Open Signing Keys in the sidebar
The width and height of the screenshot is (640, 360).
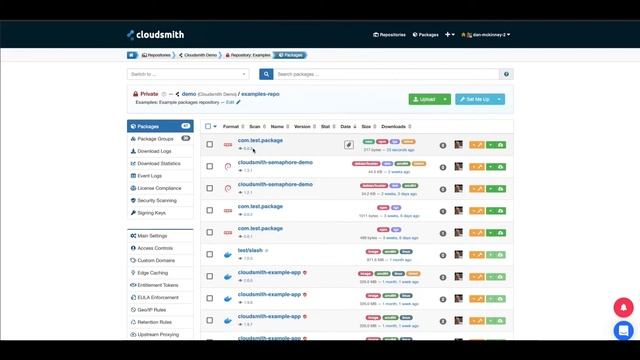coord(151,213)
